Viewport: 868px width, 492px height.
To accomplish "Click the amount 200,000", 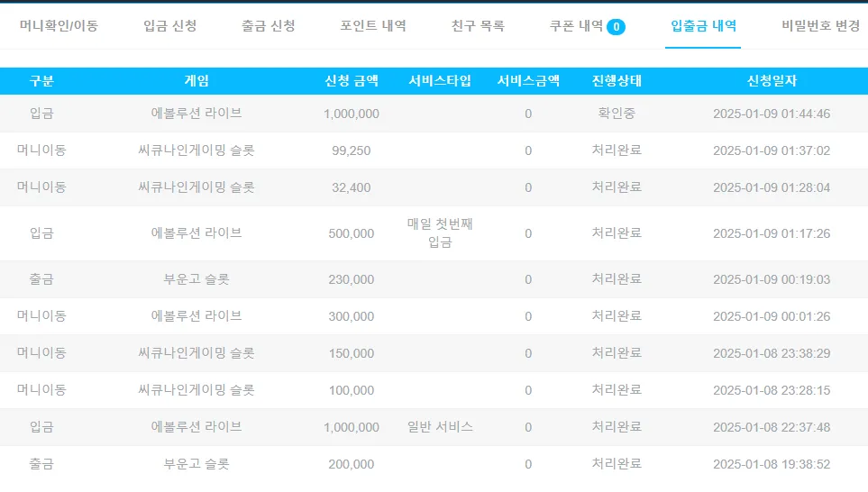I will pyautogui.click(x=352, y=465).
